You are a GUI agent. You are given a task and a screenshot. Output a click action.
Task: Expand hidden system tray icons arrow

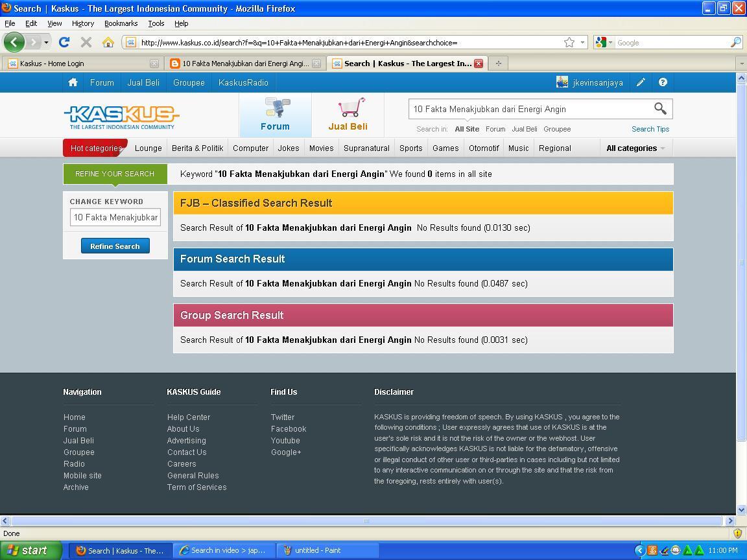click(x=639, y=550)
